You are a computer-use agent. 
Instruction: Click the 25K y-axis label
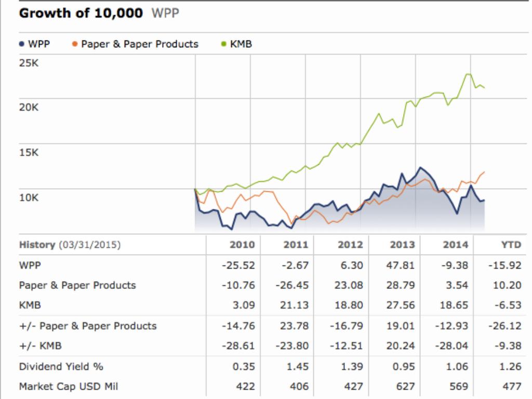point(29,63)
